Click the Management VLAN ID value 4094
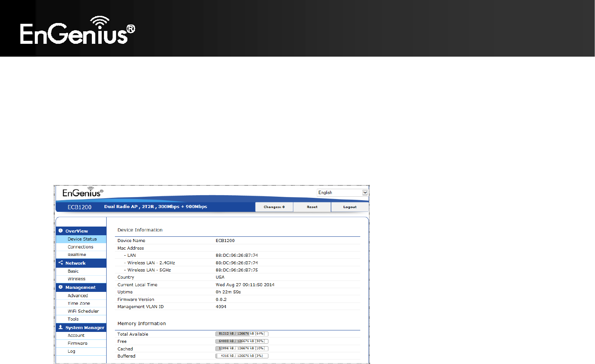Screen dimensions: 595x364 (221, 307)
